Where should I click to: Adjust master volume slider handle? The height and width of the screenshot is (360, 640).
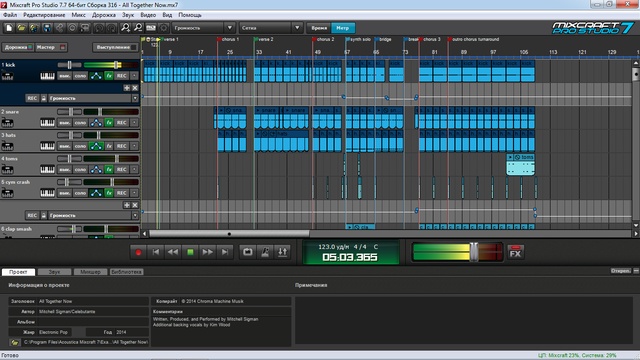[473, 252]
